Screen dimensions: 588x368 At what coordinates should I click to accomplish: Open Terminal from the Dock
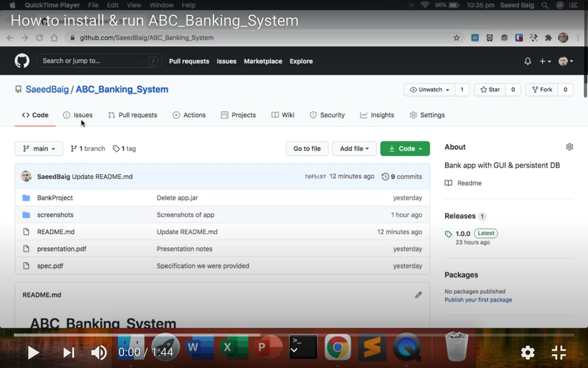tap(303, 347)
